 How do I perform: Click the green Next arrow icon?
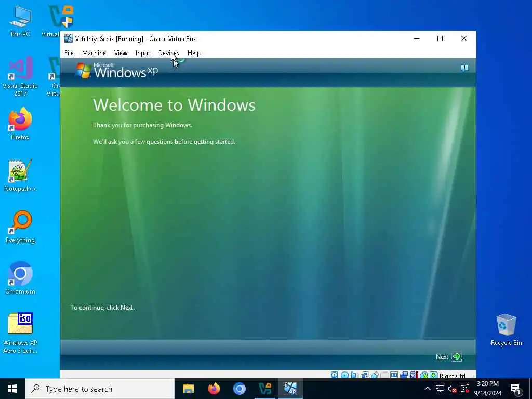(457, 356)
